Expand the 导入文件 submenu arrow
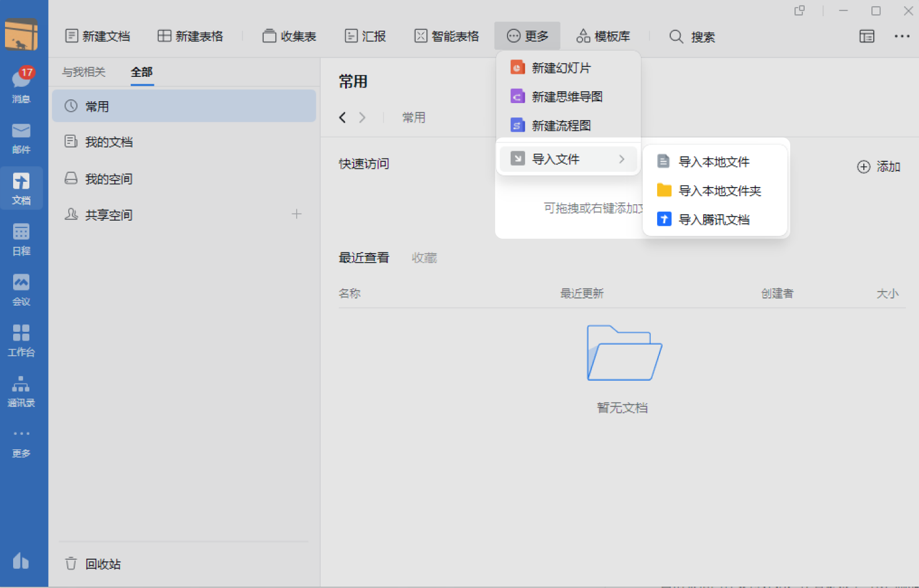Image resolution: width=919 pixels, height=588 pixels. (x=621, y=159)
